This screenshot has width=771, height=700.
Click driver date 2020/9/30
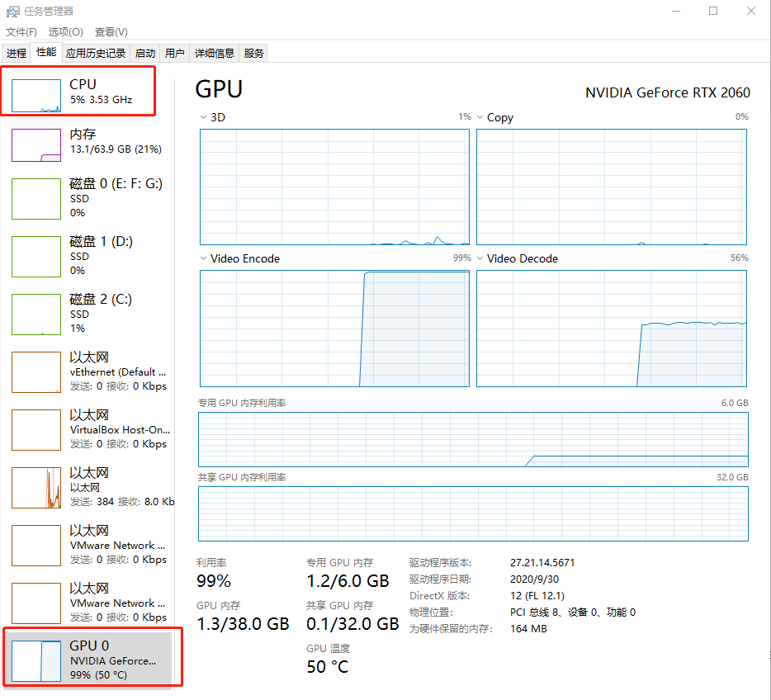pyautogui.click(x=534, y=579)
